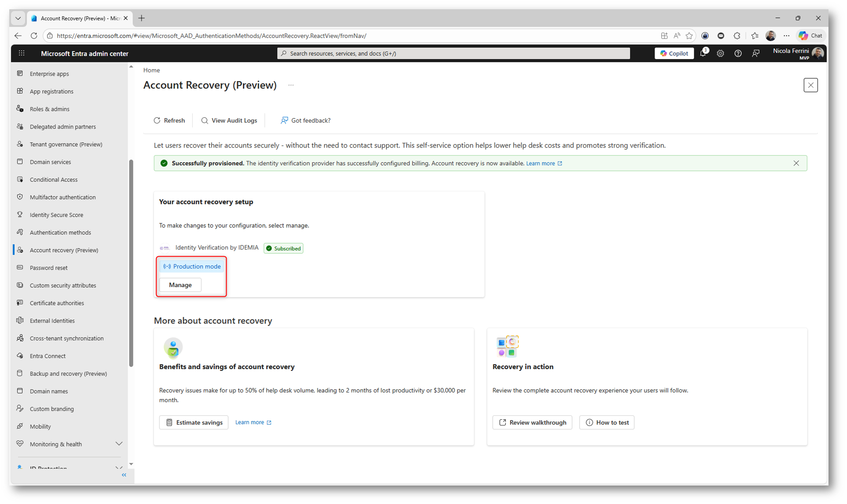This screenshot has width=847, height=504.
Task: Click the Refresh icon in toolbar
Action: pos(157,120)
